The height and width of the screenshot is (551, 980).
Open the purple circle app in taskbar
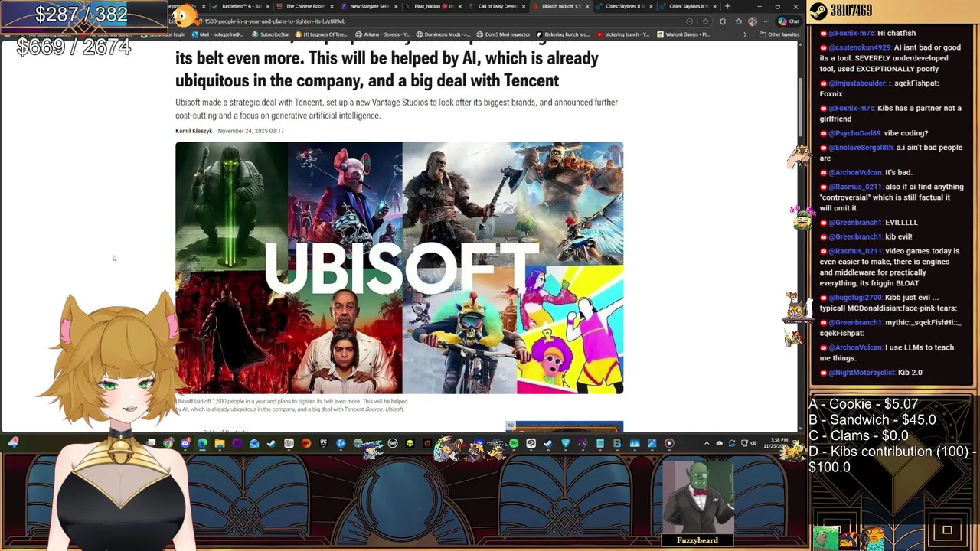tap(237, 443)
